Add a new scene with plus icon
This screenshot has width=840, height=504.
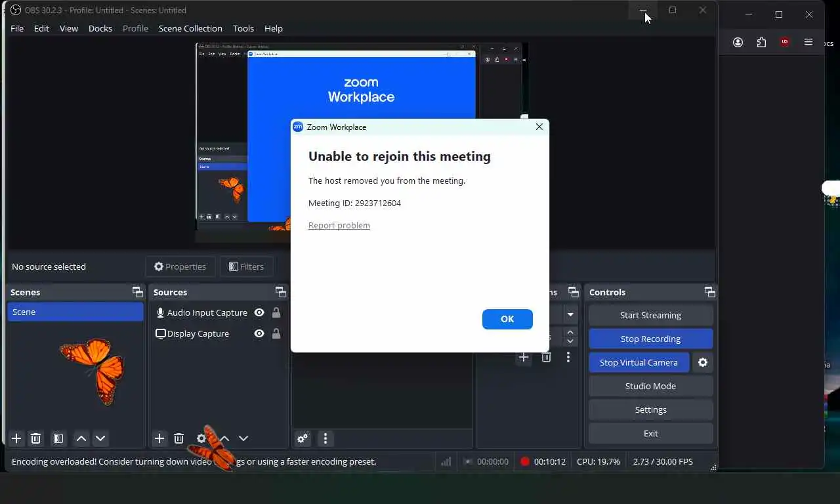(x=16, y=438)
